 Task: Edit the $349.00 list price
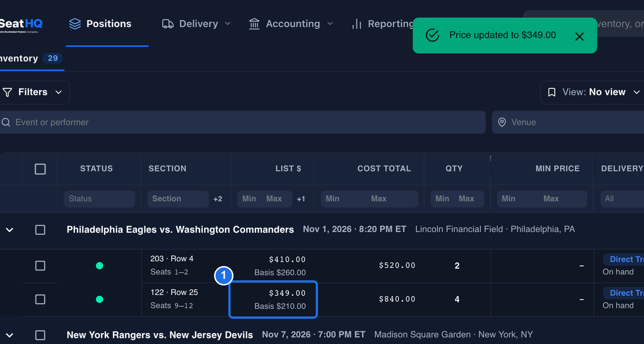[x=287, y=293]
